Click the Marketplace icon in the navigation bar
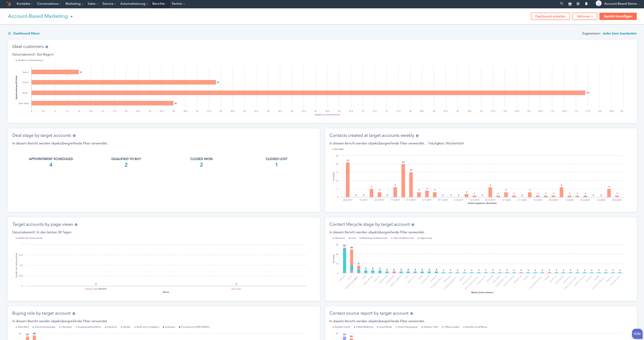 tap(570, 4)
